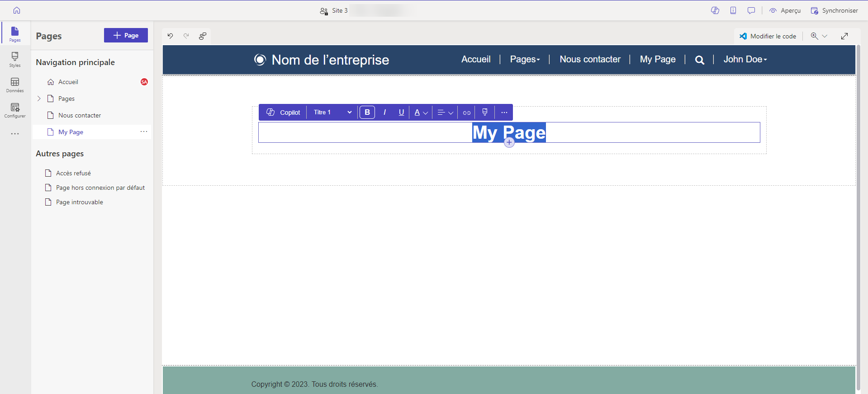
Task: Add a new page with the Page button
Action: (126, 35)
